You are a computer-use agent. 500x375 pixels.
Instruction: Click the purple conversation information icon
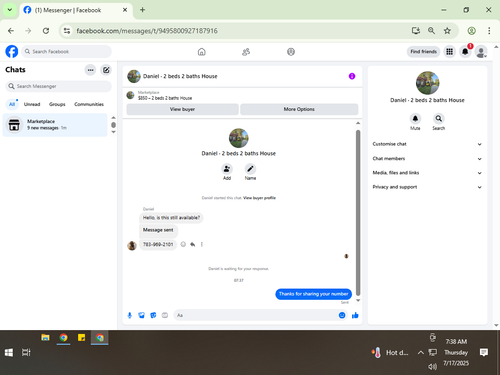pos(352,76)
